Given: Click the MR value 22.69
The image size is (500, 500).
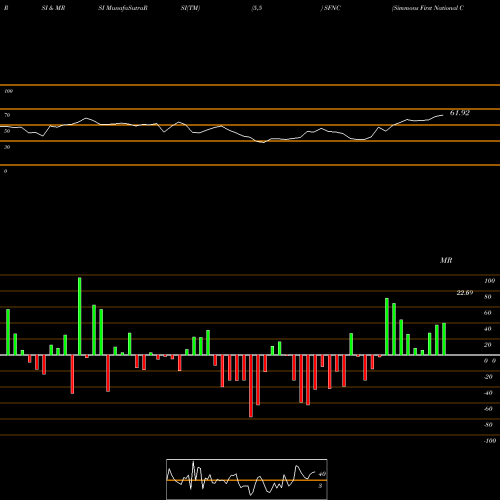Looking at the screenshot, I should (465, 293).
